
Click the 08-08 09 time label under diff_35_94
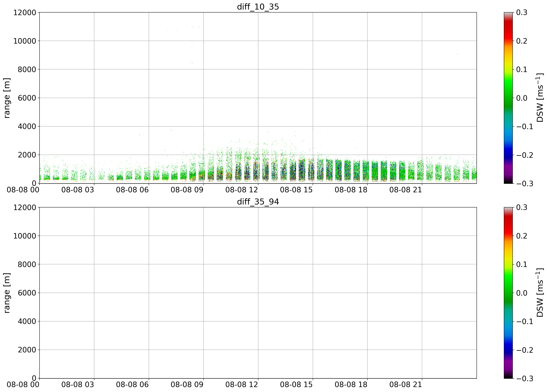click(x=187, y=385)
